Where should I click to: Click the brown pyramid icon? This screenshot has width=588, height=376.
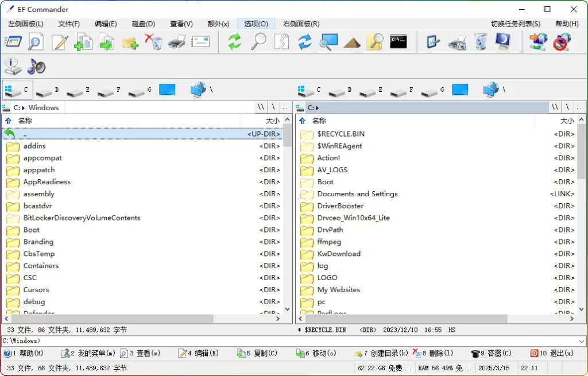352,42
